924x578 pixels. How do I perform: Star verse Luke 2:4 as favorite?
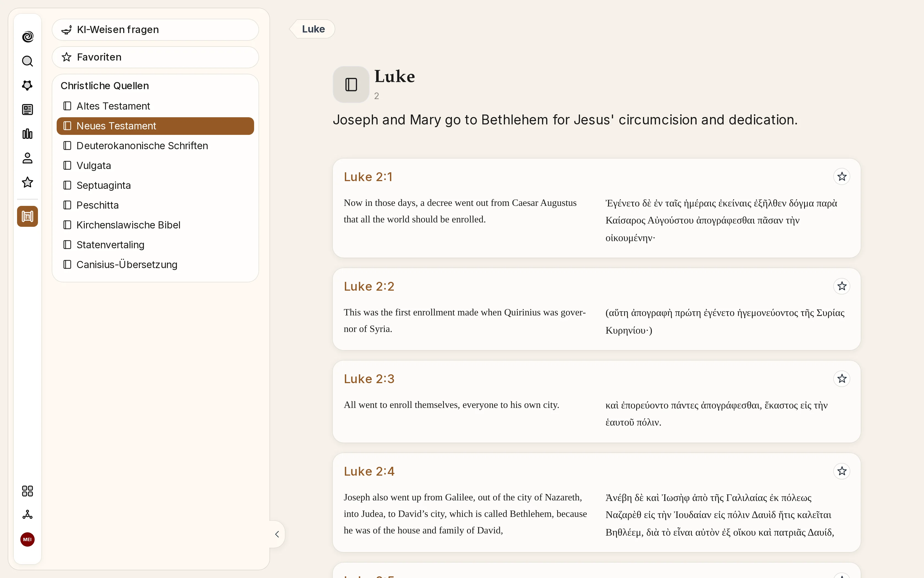[842, 471]
